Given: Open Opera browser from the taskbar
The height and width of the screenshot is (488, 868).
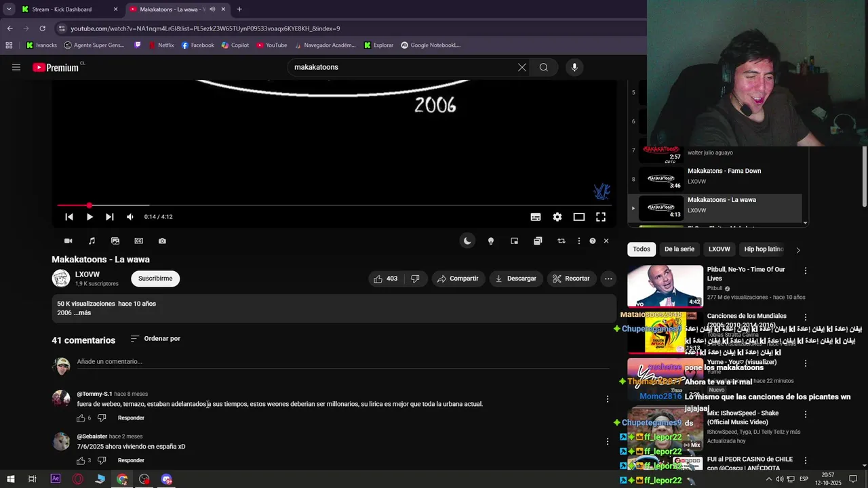Looking at the screenshot, I should pyautogui.click(x=78, y=479).
